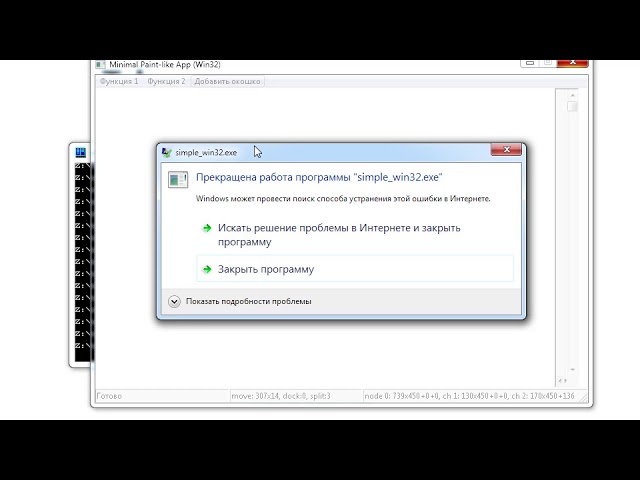Click the window resize grip in status bar
Viewport: 640px width, 480px height.
[x=583, y=397]
